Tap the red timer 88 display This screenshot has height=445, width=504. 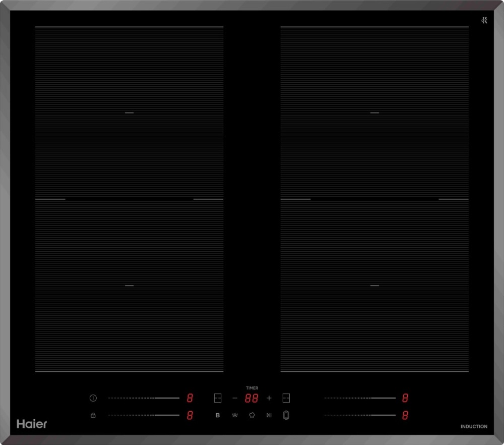coord(251,399)
